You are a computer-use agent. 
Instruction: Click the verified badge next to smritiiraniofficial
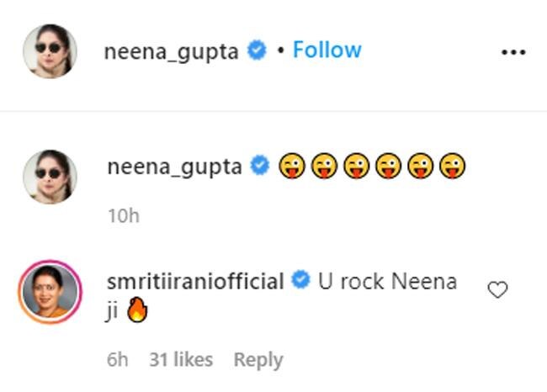tap(300, 281)
